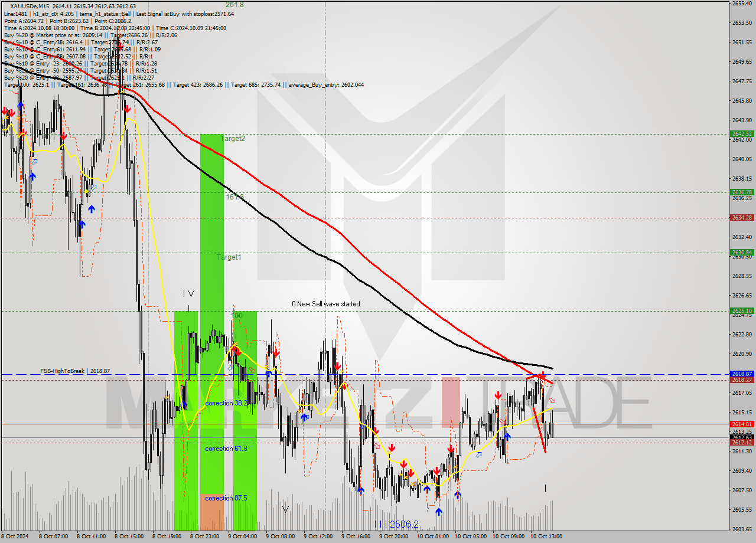756x543 pixels.
Task: Click the 'correction 87.5' label
Action: (226, 498)
